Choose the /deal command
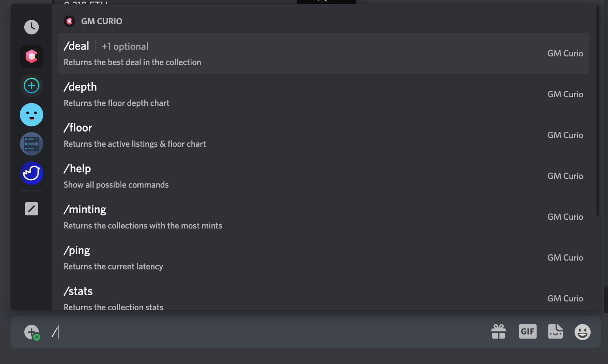This screenshot has width=608, height=364. [x=323, y=53]
